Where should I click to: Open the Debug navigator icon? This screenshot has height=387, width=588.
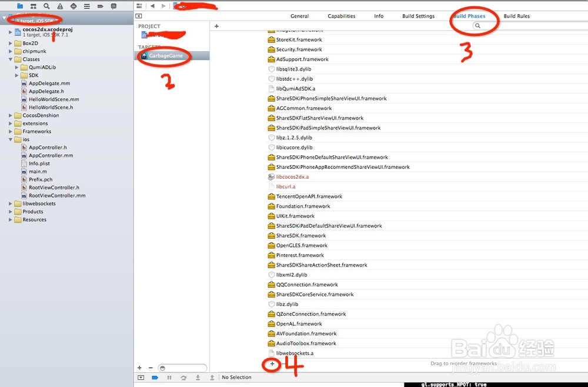click(87, 6)
